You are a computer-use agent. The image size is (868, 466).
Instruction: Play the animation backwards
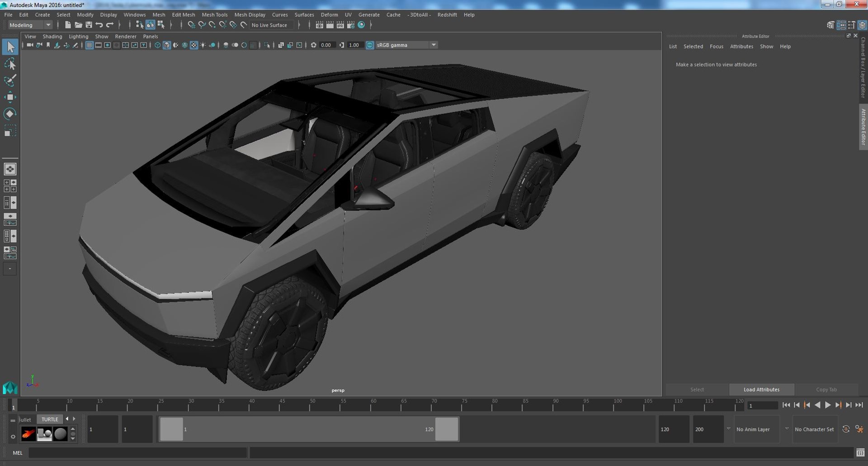pyautogui.click(x=817, y=405)
